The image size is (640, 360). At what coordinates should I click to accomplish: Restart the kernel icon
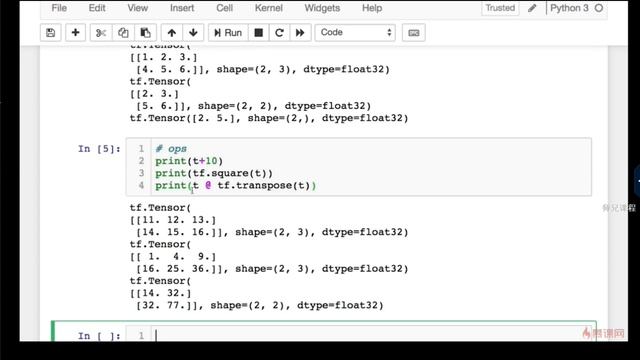point(279,33)
